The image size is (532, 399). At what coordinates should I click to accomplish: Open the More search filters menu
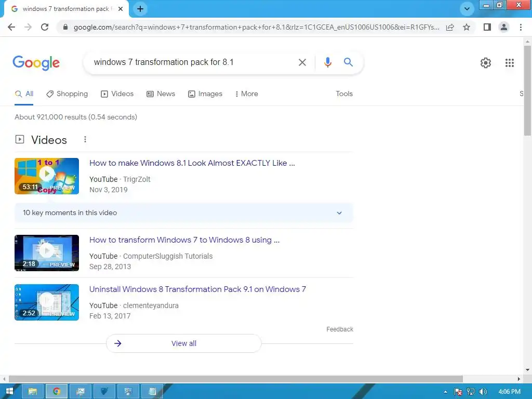(246, 94)
